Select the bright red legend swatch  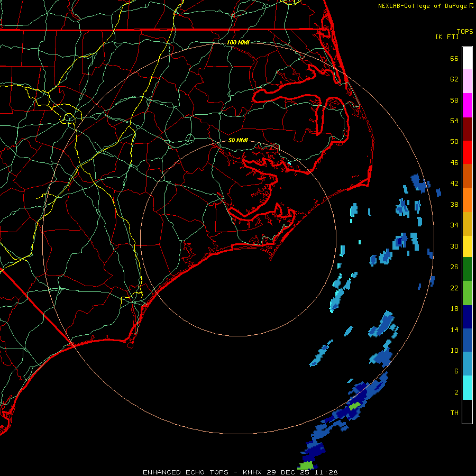point(467,152)
